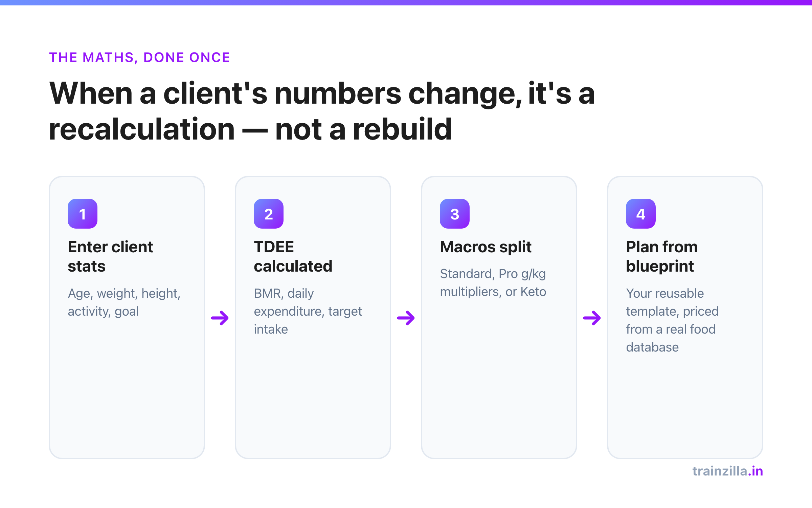Click the 'Your reusable template' description
Image resolution: width=812 pixels, height=508 pixels.
(672, 320)
